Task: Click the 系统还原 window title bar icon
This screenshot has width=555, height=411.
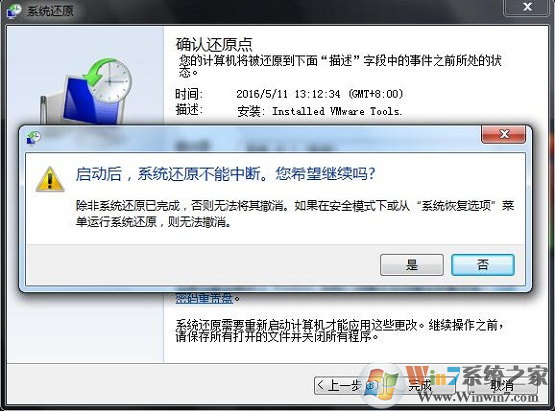Action: [13, 11]
